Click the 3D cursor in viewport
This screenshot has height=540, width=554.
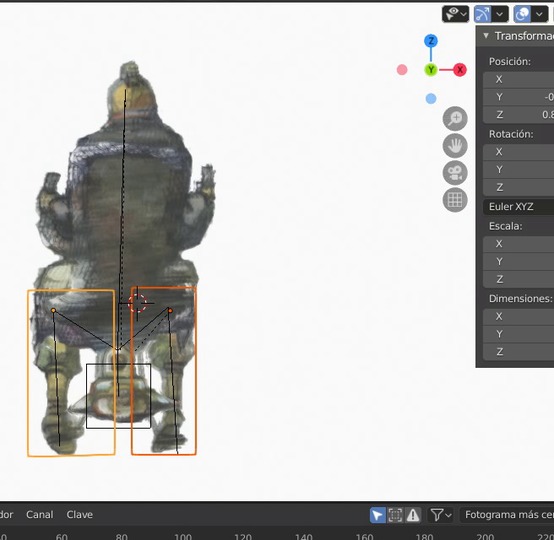click(x=137, y=303)
